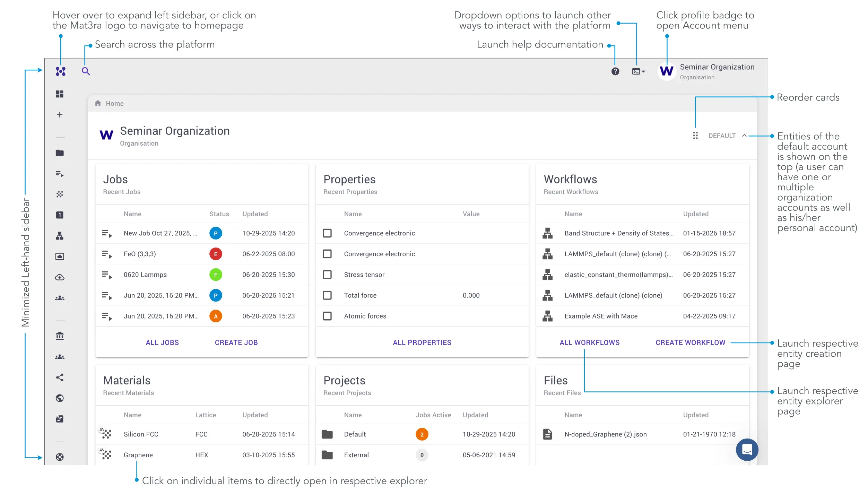This screenshot has width=868, height=495.
Task: Open ALL WORKFLOWS
Action: coord(589,342)
